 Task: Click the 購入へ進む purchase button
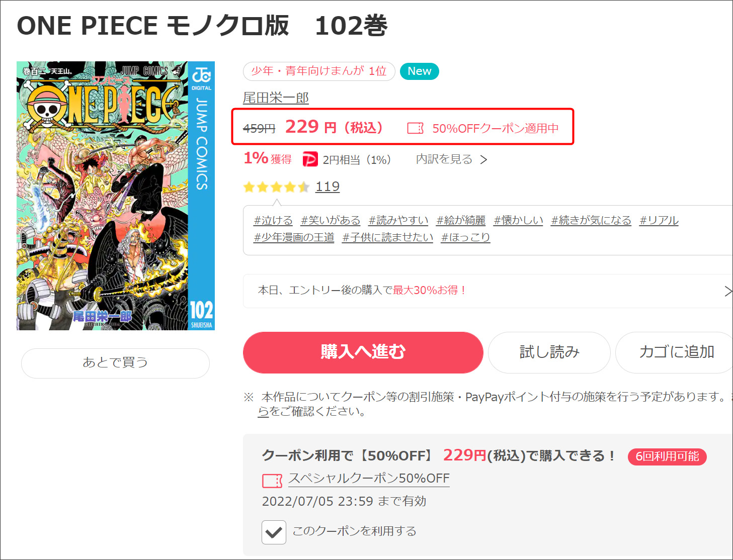[363, 352]
